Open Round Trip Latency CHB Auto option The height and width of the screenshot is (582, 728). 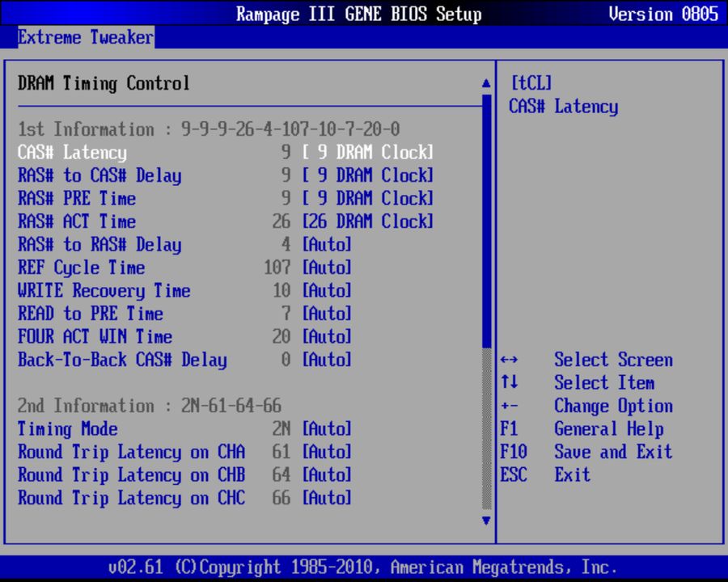327,474
